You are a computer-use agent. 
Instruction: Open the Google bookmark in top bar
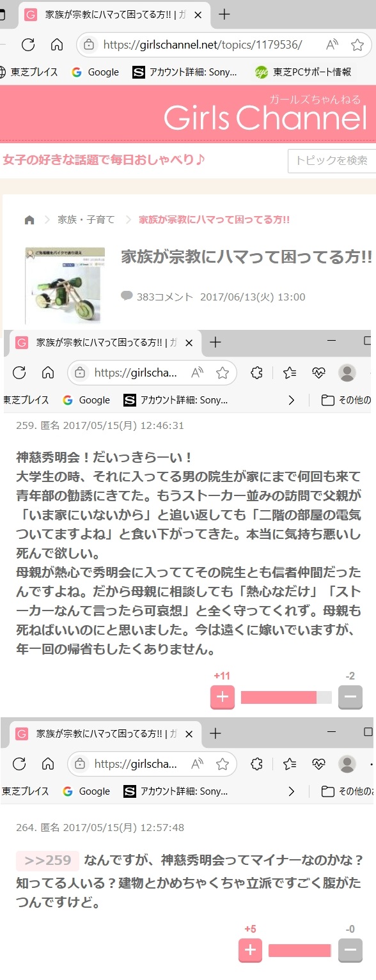point(95,72)
